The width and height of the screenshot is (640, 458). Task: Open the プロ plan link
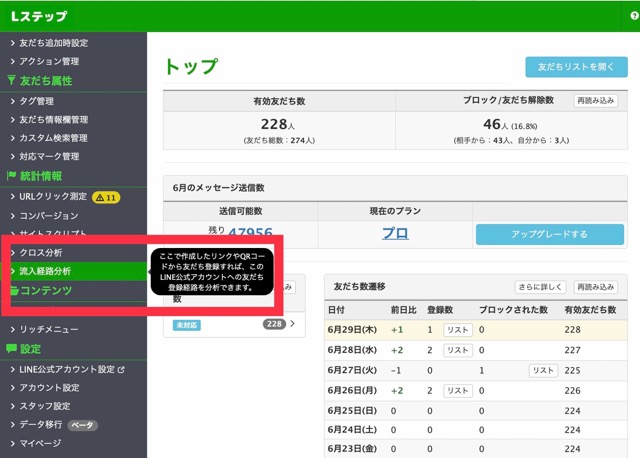coord(395,233)
